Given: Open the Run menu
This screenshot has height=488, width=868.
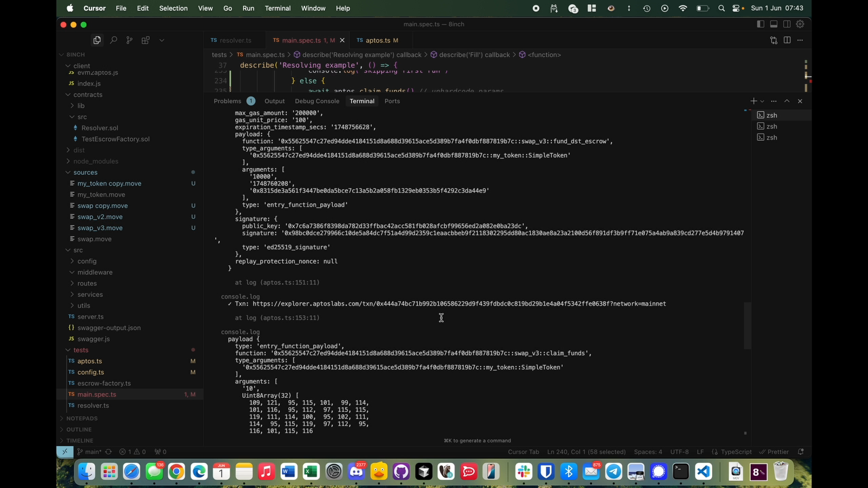Looking at the screenshot, I should pyautogui.click(x=248, y=8).
